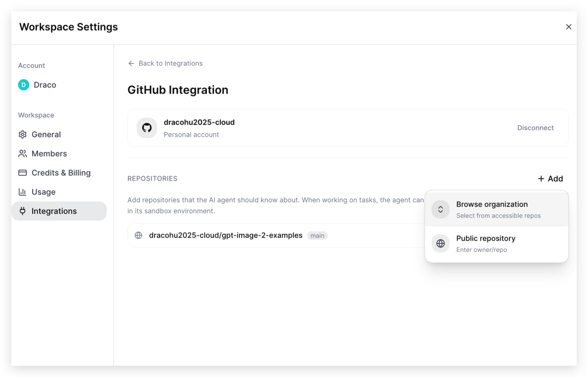588x377 pixels.
Task: Click the Browse organization chevrons icon
Action: (440, 209)
